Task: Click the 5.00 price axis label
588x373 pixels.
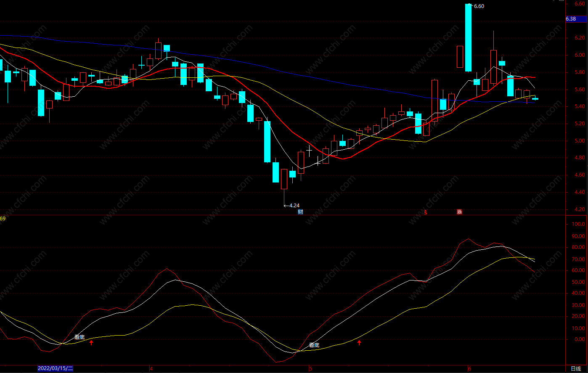Action: tap(580, 141)
